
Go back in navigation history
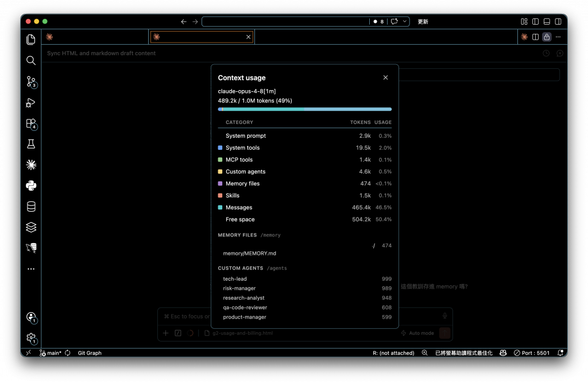(x=184, y=22)
